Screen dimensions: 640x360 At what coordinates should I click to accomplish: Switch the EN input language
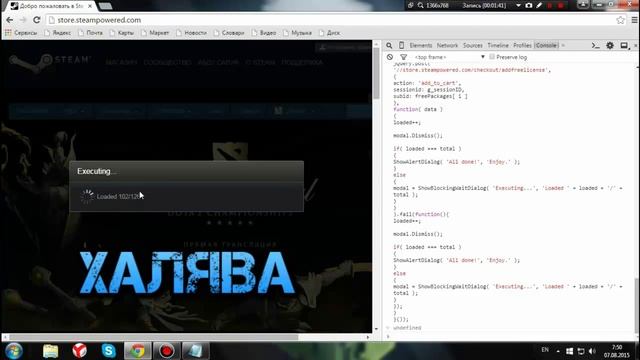click(x=545, y=350)
